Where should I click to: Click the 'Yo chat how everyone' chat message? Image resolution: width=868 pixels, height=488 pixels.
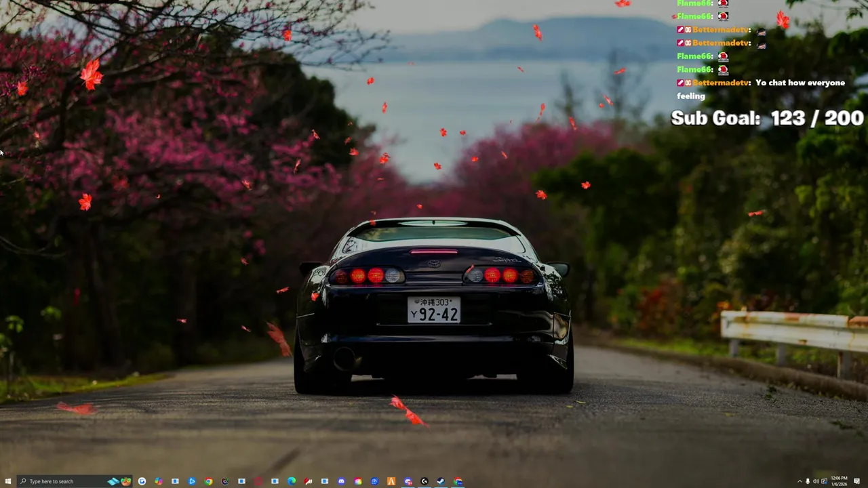[800, 83]
